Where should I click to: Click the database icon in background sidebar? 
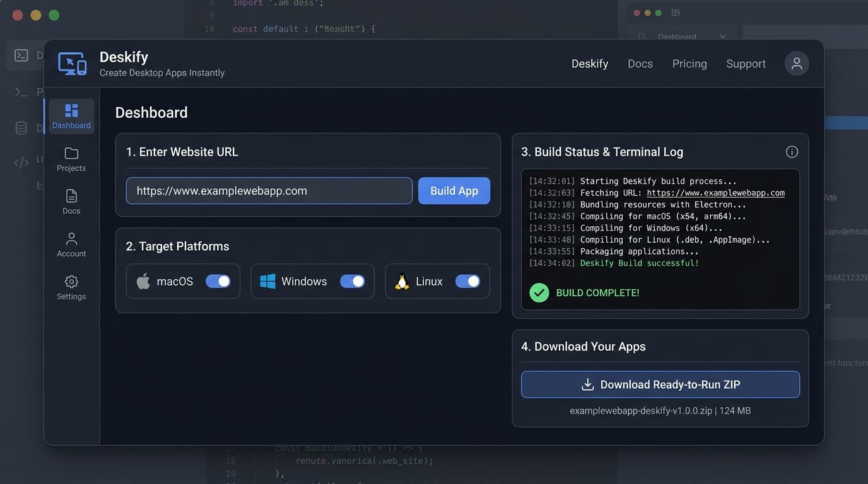coord(21,129)
